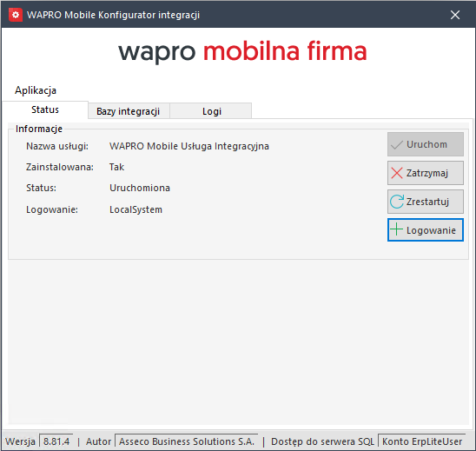Image resolution: width=476 pixels, height=451 pixels.
Task: Click the Zainstalowana value Tak
Action: (117, 167)
